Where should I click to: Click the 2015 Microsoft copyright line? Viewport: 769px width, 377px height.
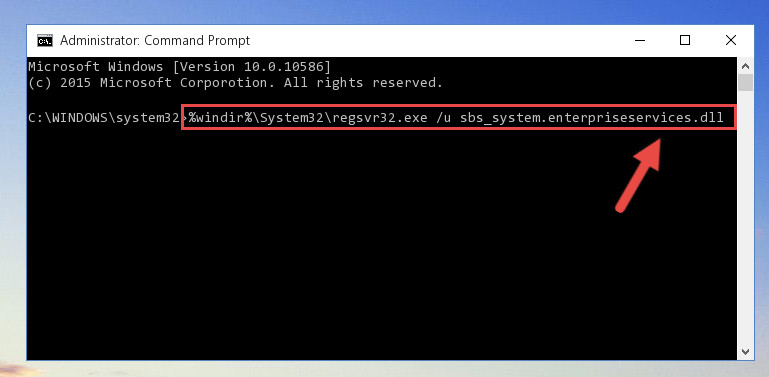pyautogui.click(x=235, y=83)
